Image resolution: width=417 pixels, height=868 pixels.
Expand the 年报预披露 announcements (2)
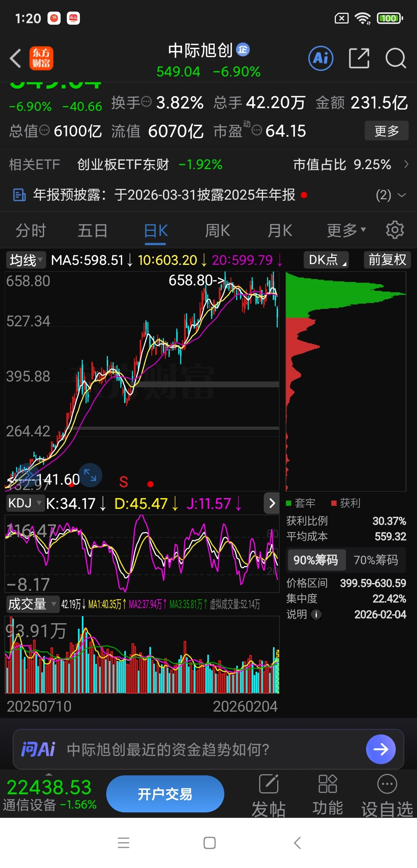point(391,195)
